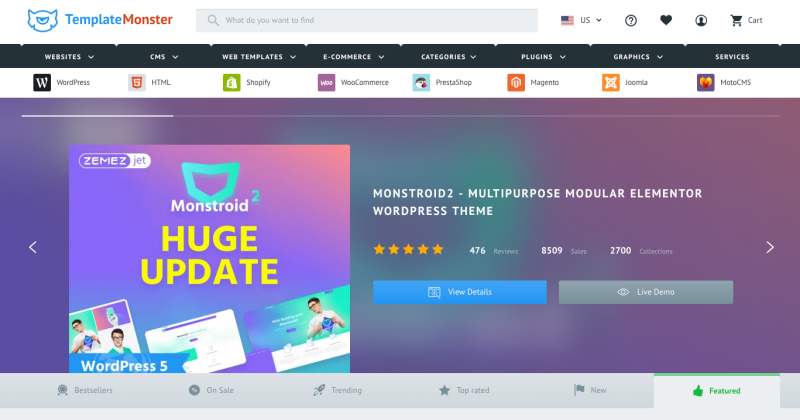Open the shopping cart icon
Viewport: 800px width, 420px height.
736,20
